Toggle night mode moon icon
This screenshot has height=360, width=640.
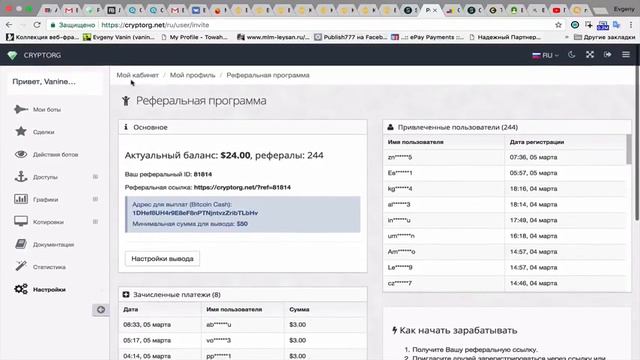tap(571, 55)
